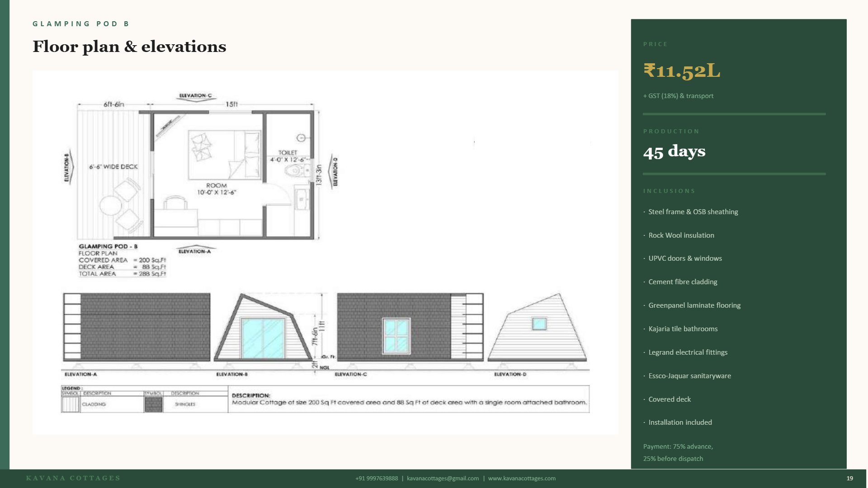
Task: Click '25% before dispatch' line
Action: (x=673, y=459)
